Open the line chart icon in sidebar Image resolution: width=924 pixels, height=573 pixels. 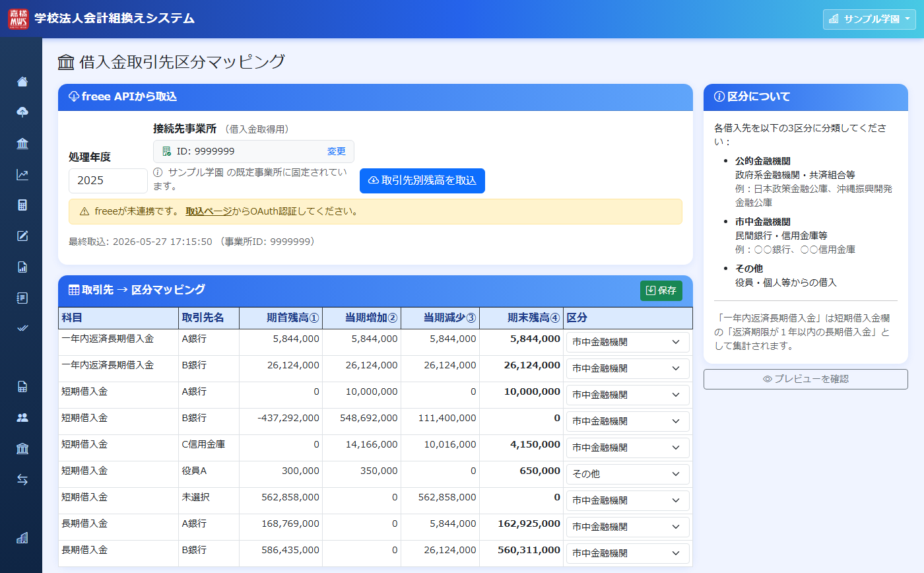[x=22, y=175]
